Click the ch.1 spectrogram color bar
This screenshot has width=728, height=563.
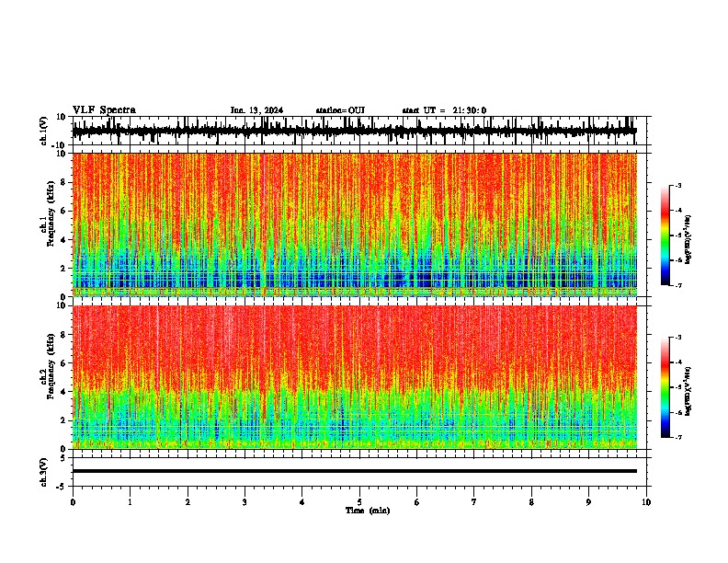(x=665, y=236)
